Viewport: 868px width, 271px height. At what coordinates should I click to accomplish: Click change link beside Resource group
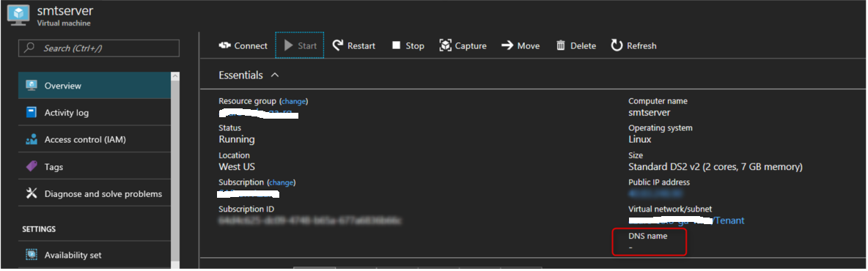293,102
